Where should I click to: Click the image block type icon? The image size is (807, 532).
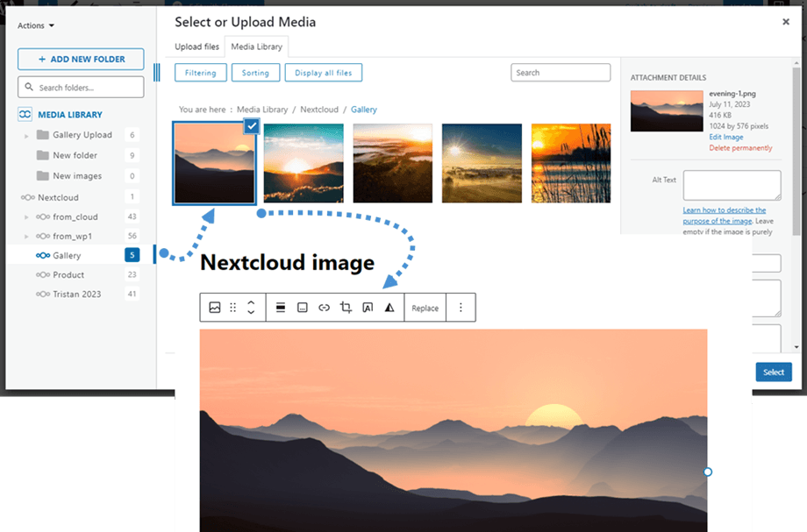point(215,308)
